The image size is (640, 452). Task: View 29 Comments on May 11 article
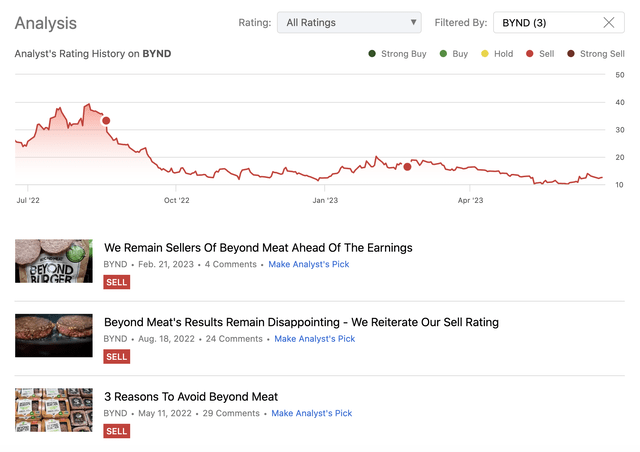coord(231,413)
